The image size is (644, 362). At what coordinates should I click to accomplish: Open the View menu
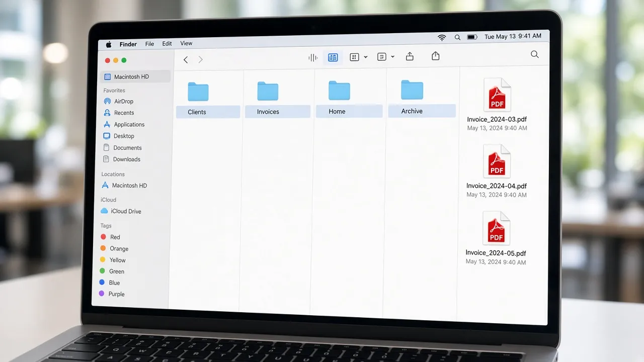coord(186,43)
